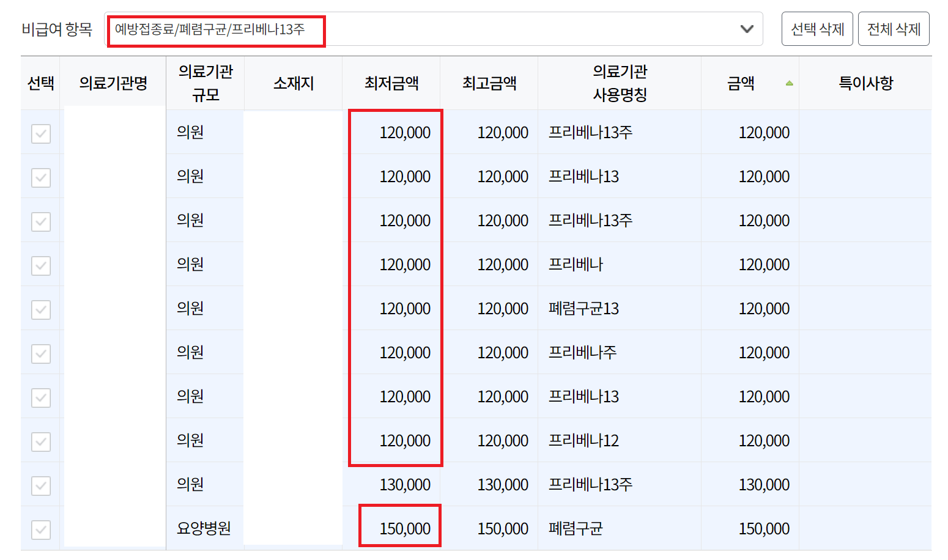Open the 비급여 항목 dropdown chevron

747,29
